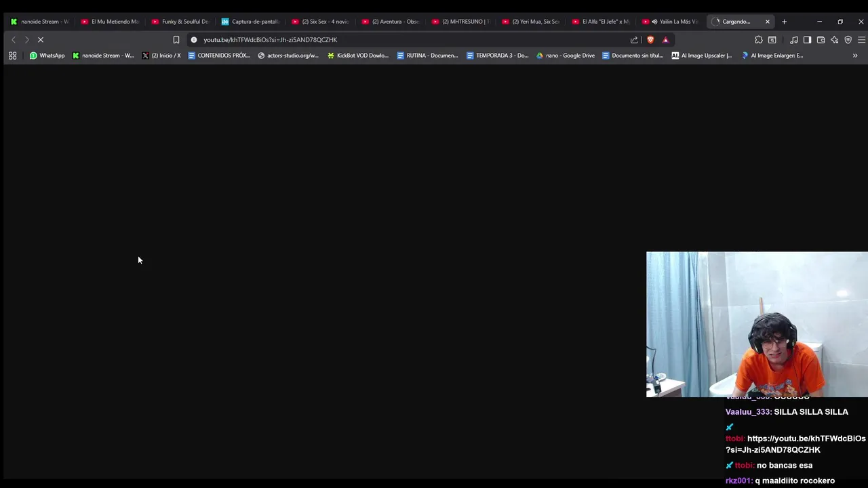Image resolution: width=868 pixels, height=488 pixels.
Task: Open Brave Shields lion icon
Action: click(x=650, y=40)
